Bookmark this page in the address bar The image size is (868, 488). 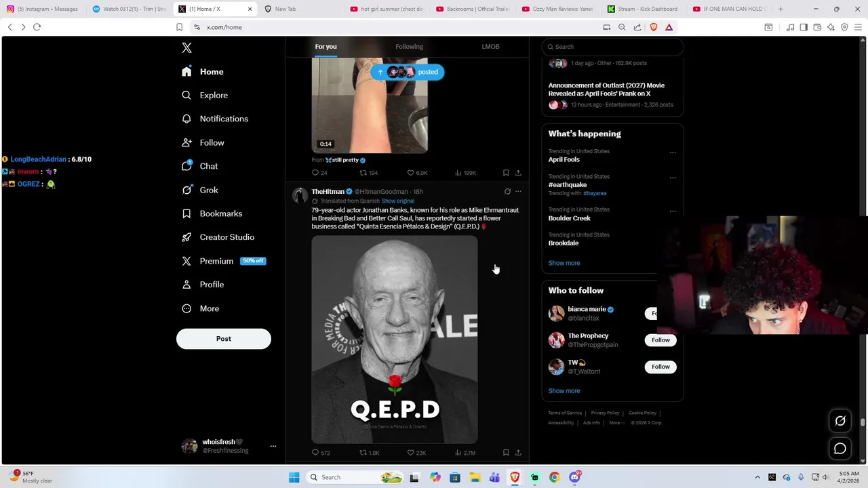(179, 27)
